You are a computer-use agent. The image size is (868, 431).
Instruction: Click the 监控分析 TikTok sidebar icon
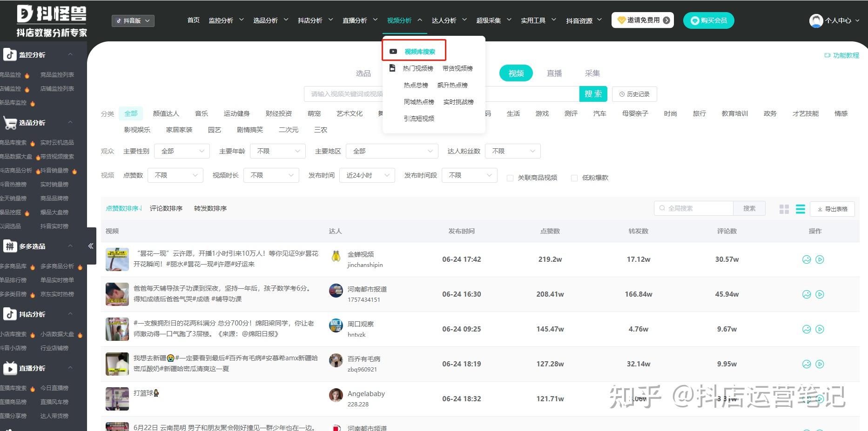[x=10, y=55]
